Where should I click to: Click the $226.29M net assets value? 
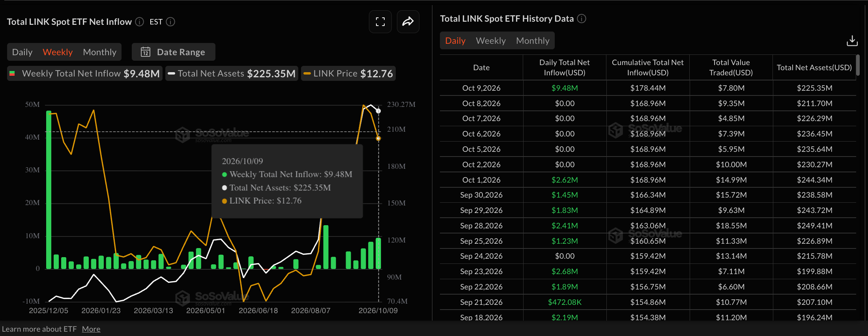coord(814,118)
